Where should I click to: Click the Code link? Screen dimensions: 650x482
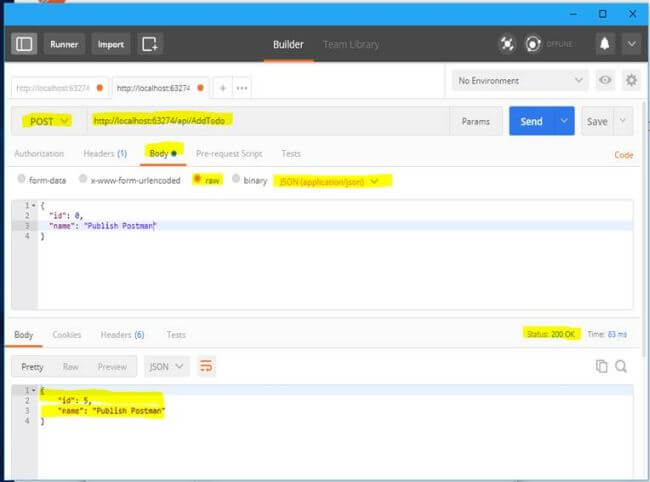coord(624,155)
